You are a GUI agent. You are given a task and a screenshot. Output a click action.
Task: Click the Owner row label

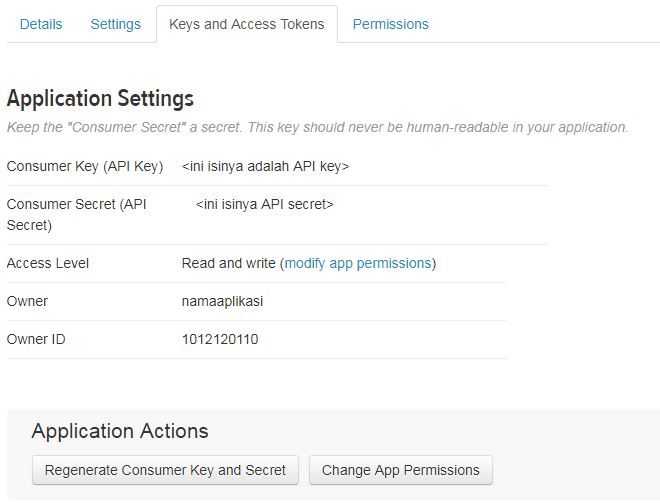coord(27,301)
